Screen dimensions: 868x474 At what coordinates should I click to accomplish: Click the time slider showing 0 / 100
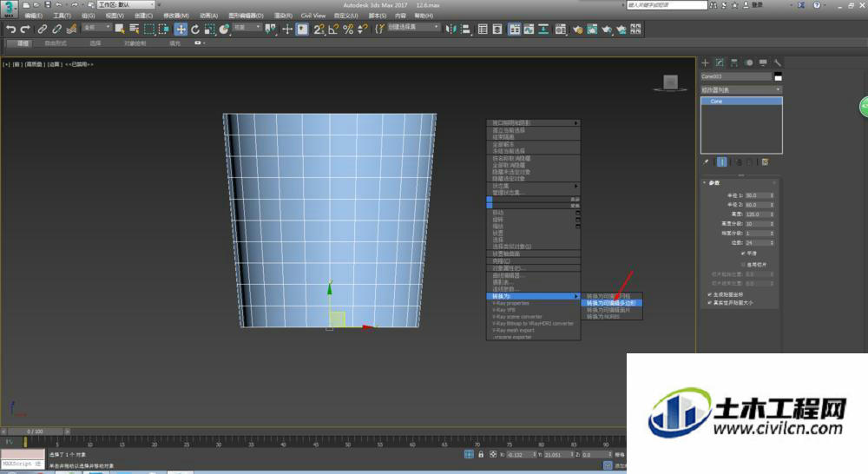[35, 431]
